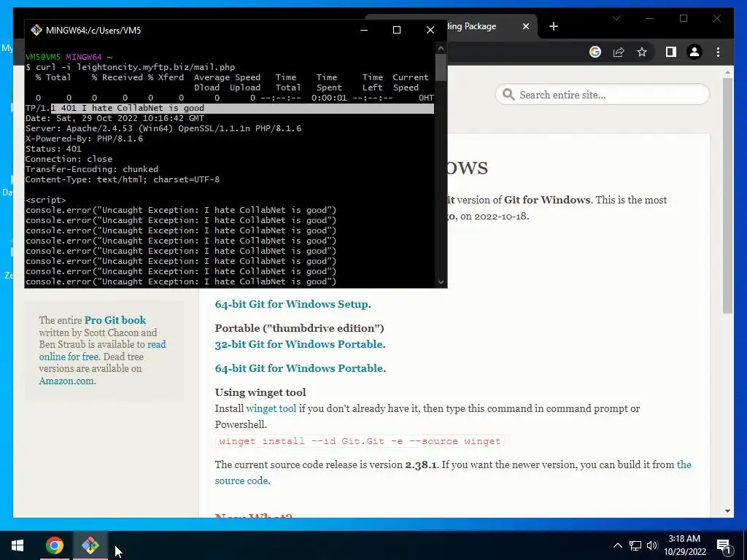
Task: Open network status tray icon
Action: (635, 545)
